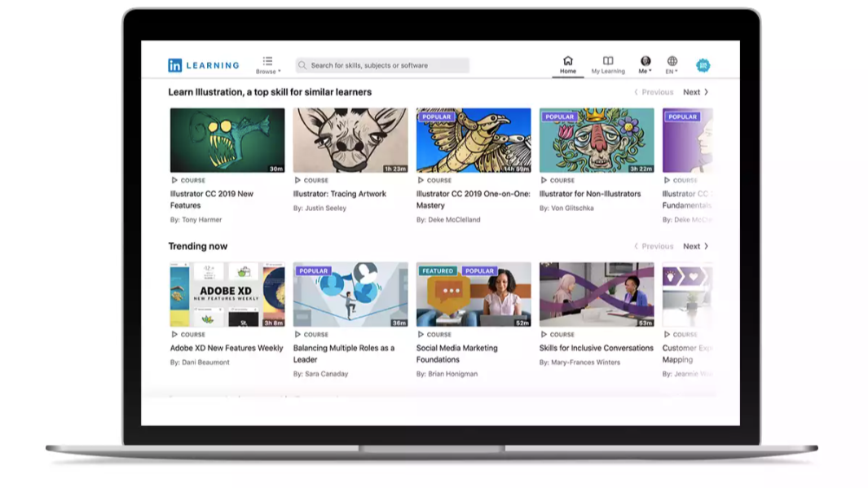Open the Adobe XD New Features Weekly thumbnail
Viewport: 868px width, 488px height.
tap(227, 294)
